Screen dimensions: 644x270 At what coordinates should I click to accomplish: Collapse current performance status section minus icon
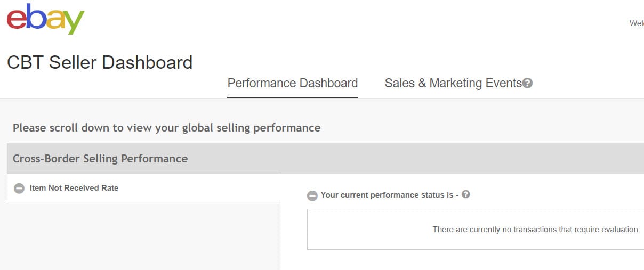tap(312, 195)
